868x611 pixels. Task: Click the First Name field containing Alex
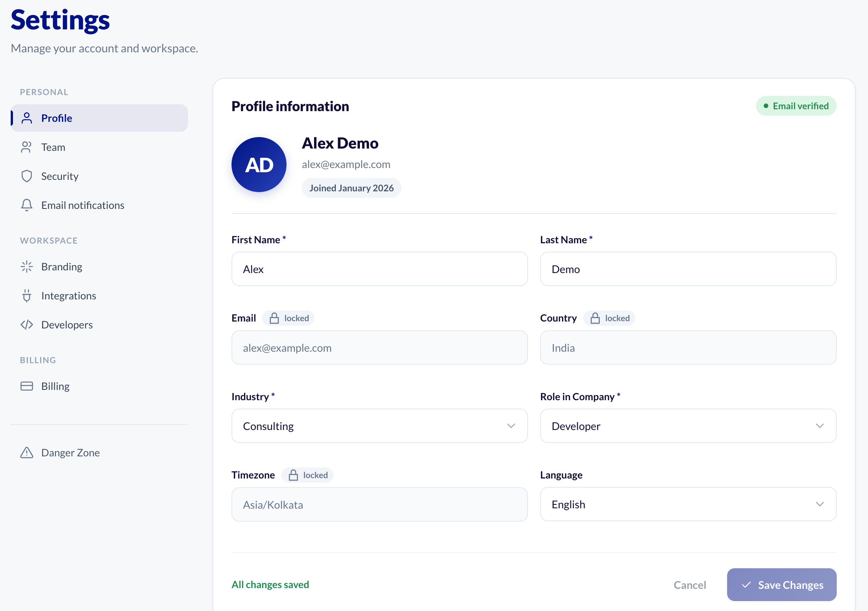[380, 269]
